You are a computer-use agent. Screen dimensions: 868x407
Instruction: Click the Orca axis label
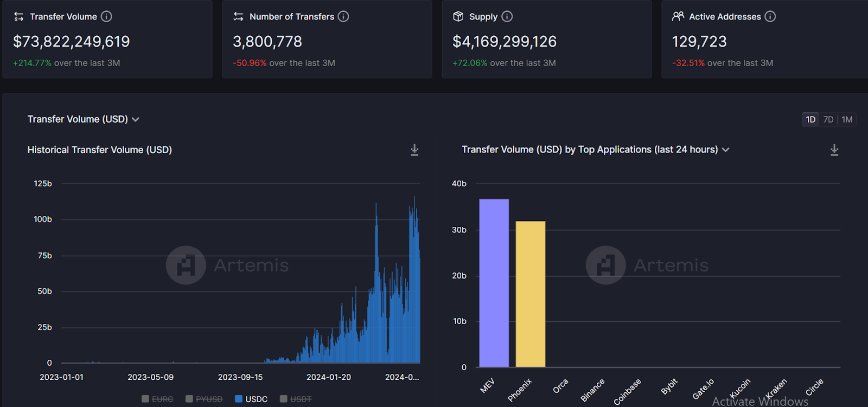tap(560, 386)
